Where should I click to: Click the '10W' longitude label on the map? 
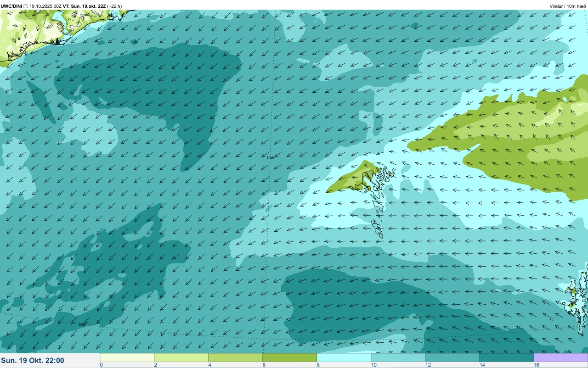pos(270,158)
